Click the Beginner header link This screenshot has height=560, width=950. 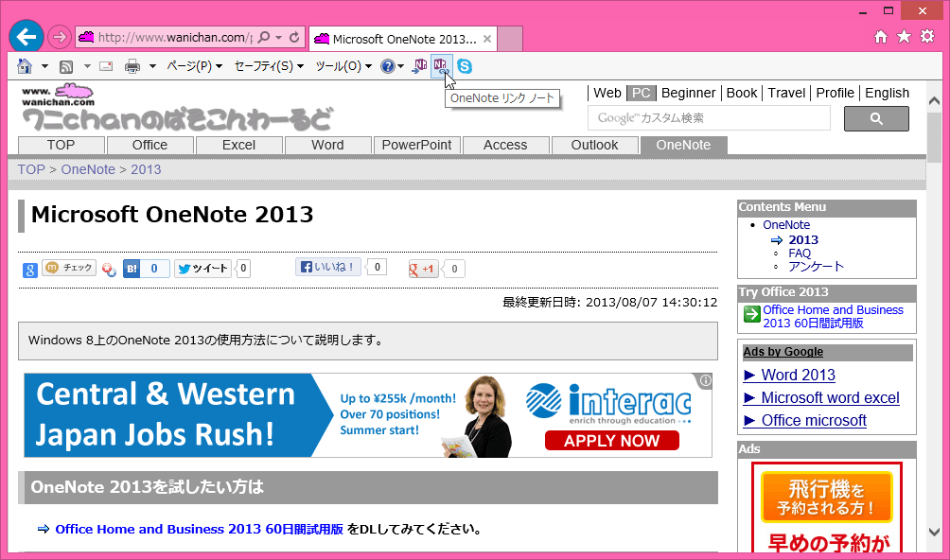coord(688,94)
